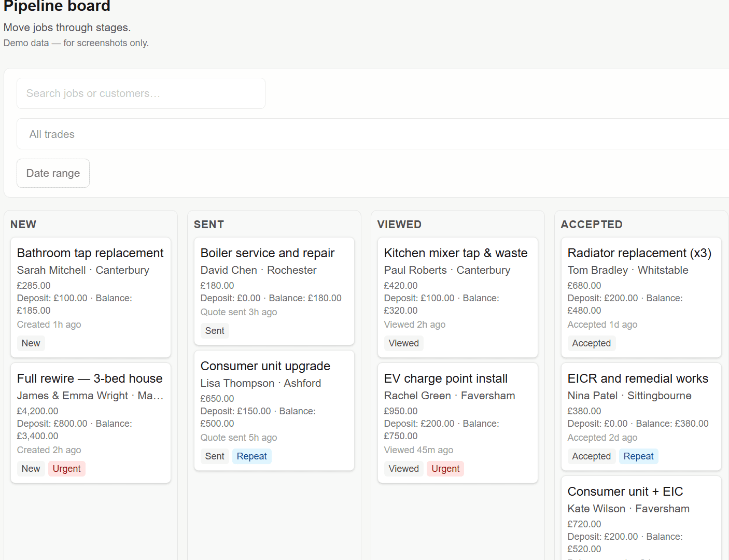Click the Viewed tag on Kitchen mixer card
Viewport: 729px width, 560px height.
point(403,343)
